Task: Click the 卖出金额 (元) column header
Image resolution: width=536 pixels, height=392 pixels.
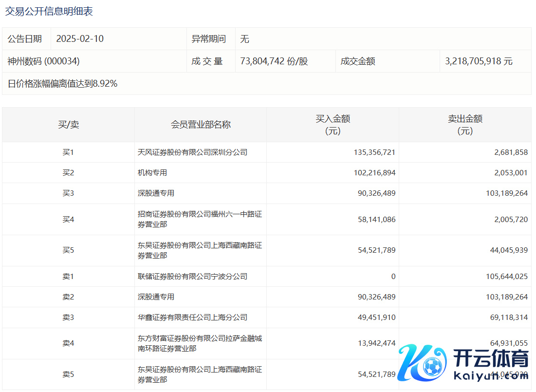Action: [465, 125]
